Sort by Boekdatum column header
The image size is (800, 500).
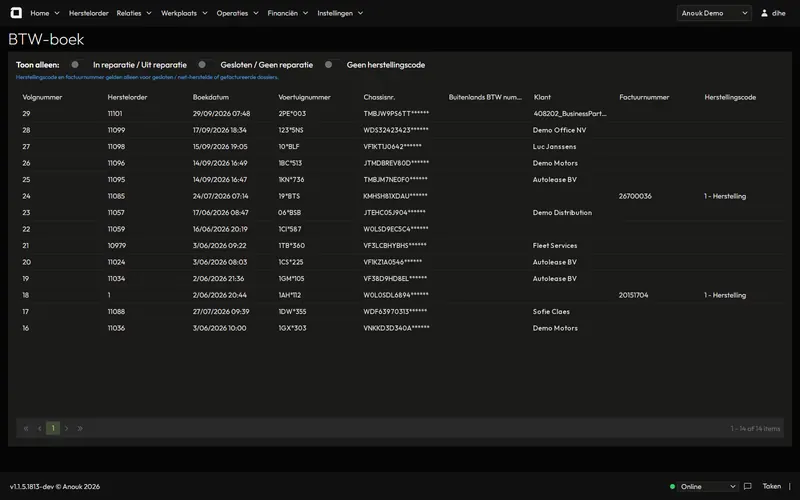click(x=211, y=97)
